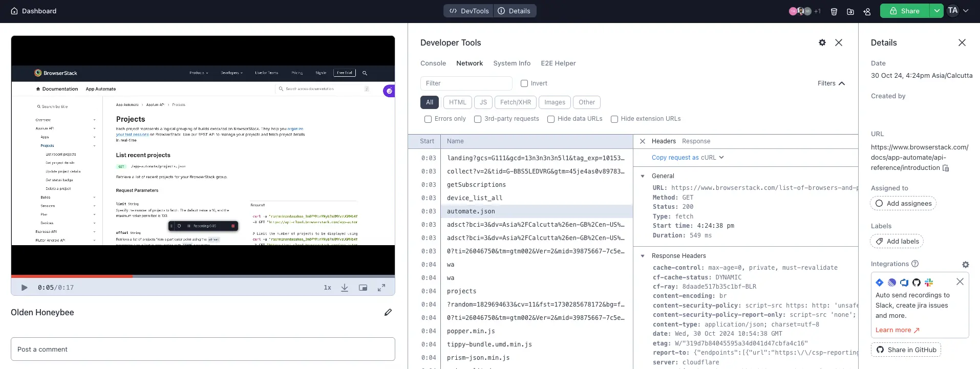Click the move to folder icon
This screenshot has height=369, width=980.
[850, 11]
